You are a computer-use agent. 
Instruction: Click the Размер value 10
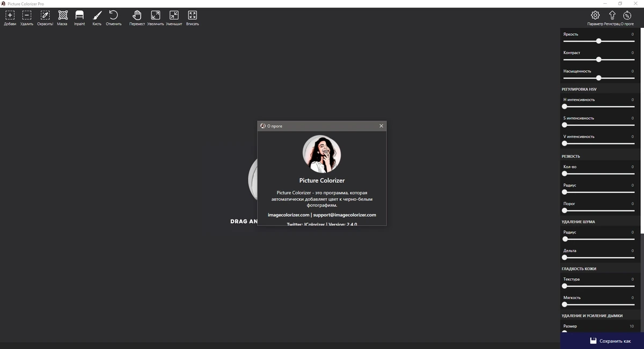tap(632, 326)
